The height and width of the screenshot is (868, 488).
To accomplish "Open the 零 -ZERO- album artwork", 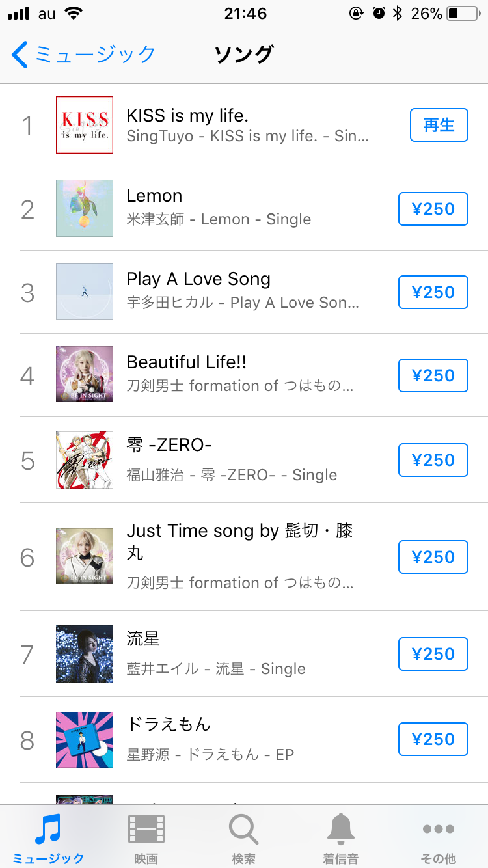I will [85, 460].
